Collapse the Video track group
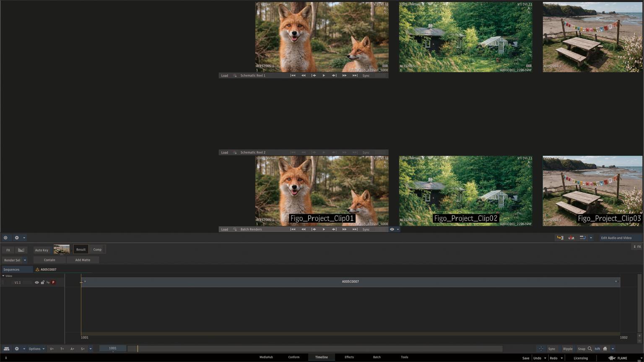Image resolution: width=644 pixels, height=362 pixels. [3, 276]
